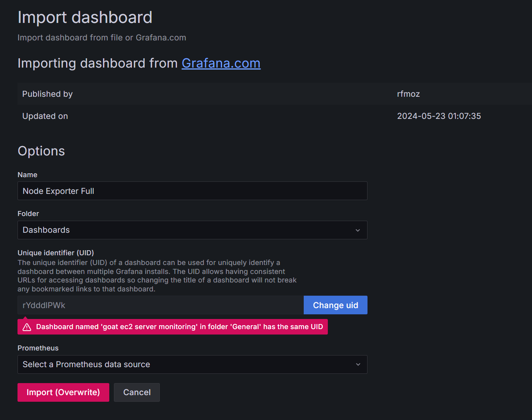The height and width of the screenshot is (420, 532).
Task: Open the Folder dropdown showing Dashboards
Action: (x=192, y=230)
